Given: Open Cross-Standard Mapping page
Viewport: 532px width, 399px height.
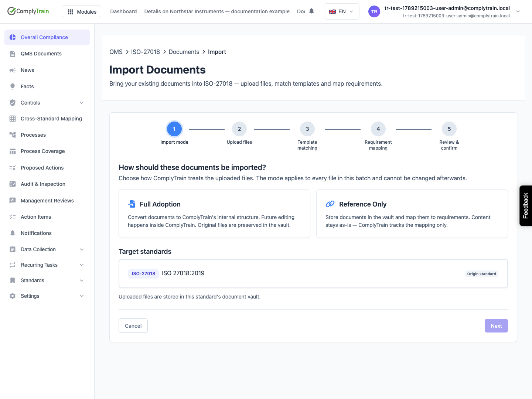Looking at the screenshot, I should point(47,119).
